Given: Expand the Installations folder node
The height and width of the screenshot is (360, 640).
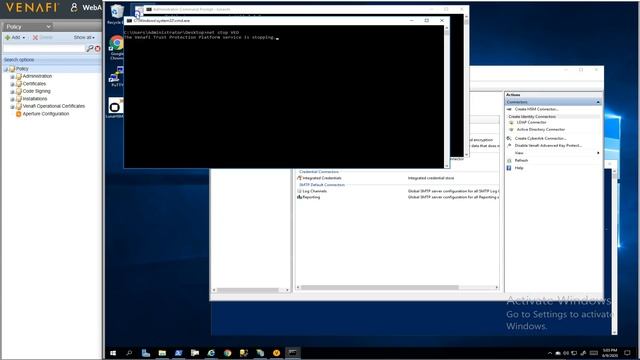Looking at the screenshot, I should [x=12, y=99].
